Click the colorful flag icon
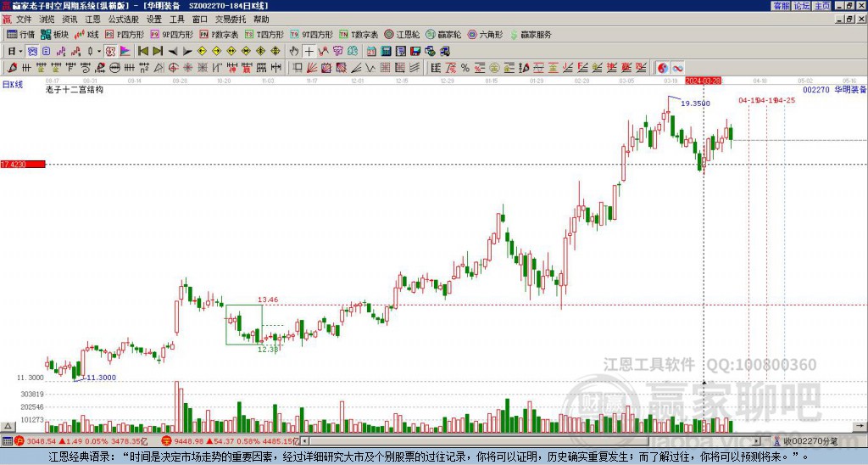Viewport: 868px width, 465px height. coord(125,52)
